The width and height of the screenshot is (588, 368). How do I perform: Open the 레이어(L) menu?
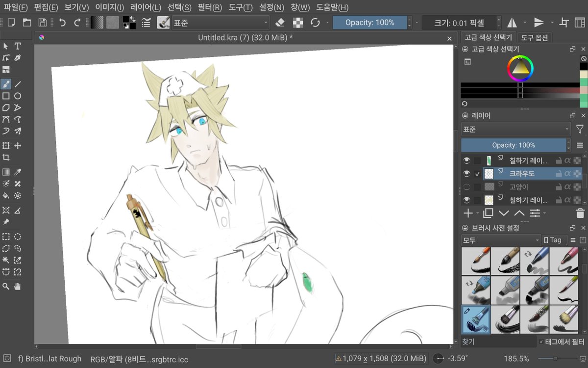pos(146,7)
